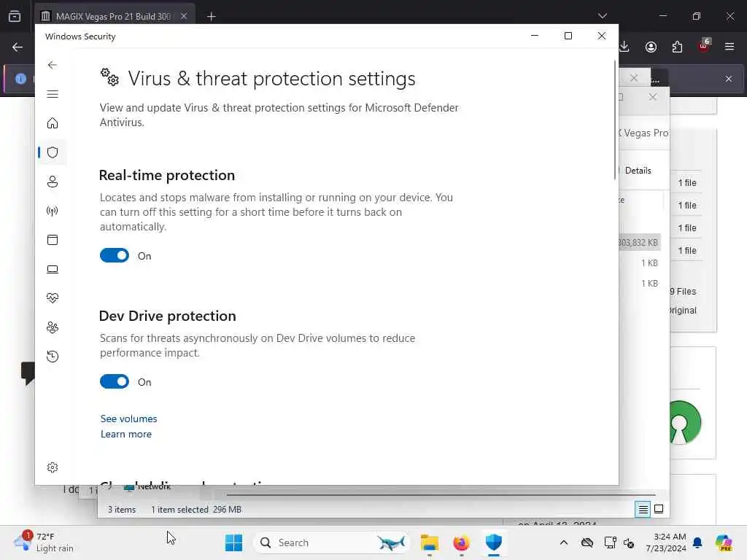The height and width of the screenshot is (560, 747).
Task: Click the Windows Security vertical scrollbar
Action: [614, 120]
